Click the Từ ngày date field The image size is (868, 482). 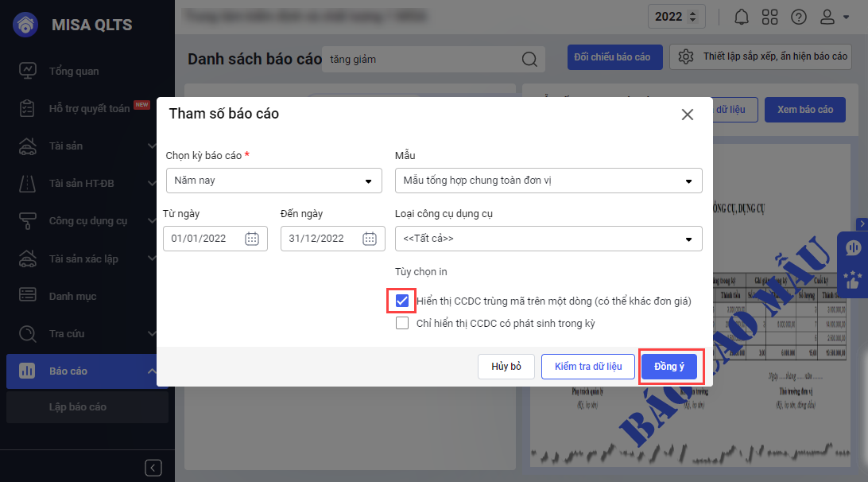tap(215, 239)
